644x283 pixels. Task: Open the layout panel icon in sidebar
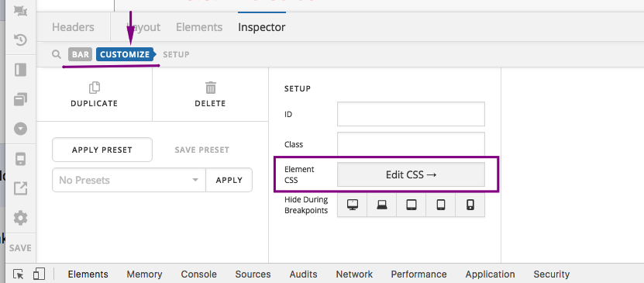[20, 70]
